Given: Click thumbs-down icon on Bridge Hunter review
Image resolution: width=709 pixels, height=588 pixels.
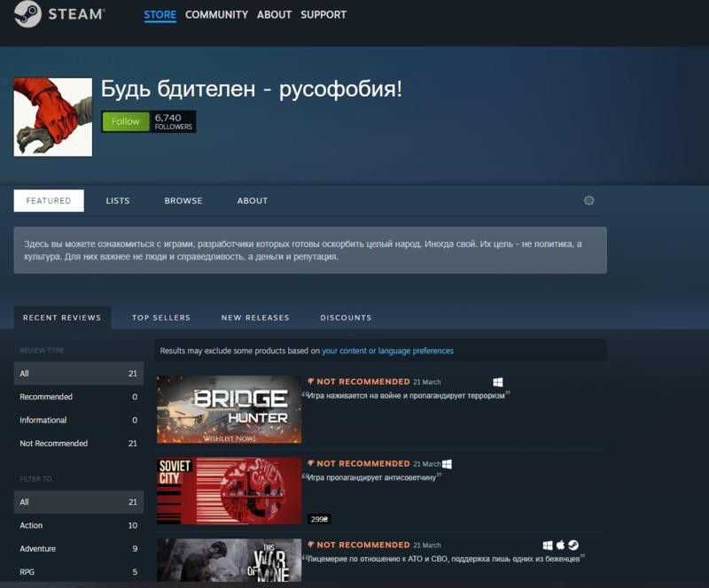Looking at the screenshot, I should [x=311, y=382].
